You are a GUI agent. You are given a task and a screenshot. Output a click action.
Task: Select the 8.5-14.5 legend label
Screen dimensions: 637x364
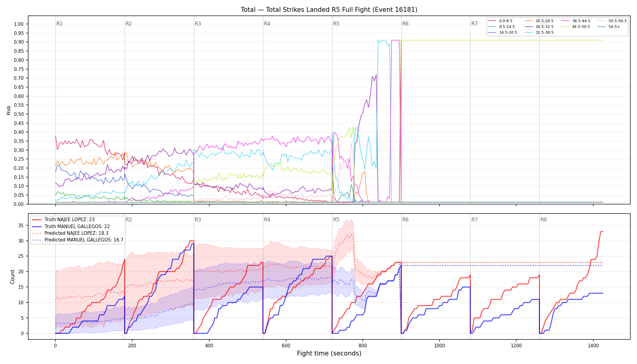[507, 27]
